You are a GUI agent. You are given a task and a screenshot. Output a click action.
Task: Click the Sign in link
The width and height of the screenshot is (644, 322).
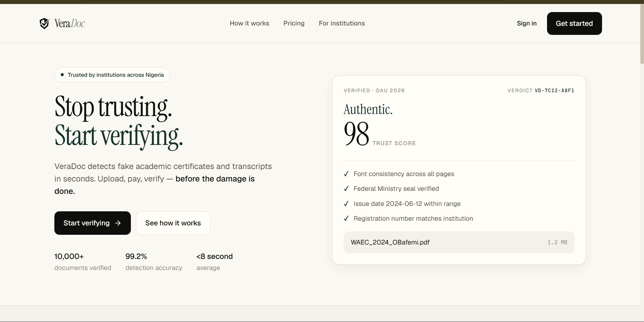527,23
